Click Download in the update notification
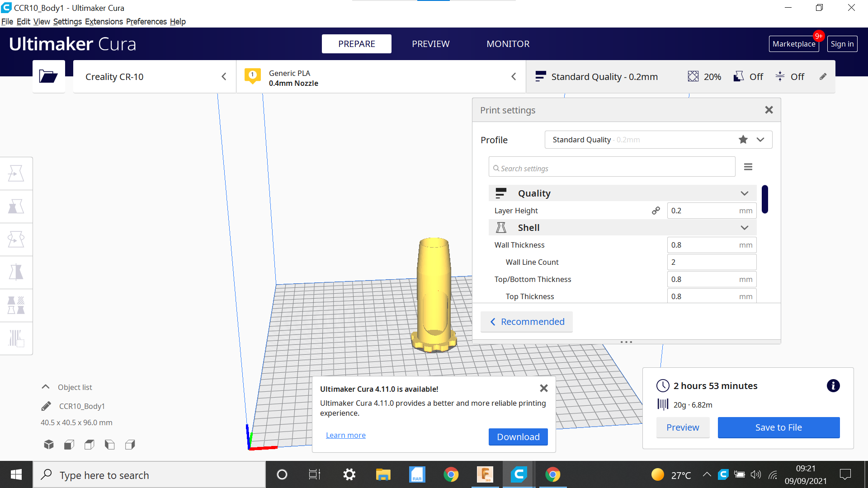The height and width of the screenshot is (488, 868). coord(518,437)
